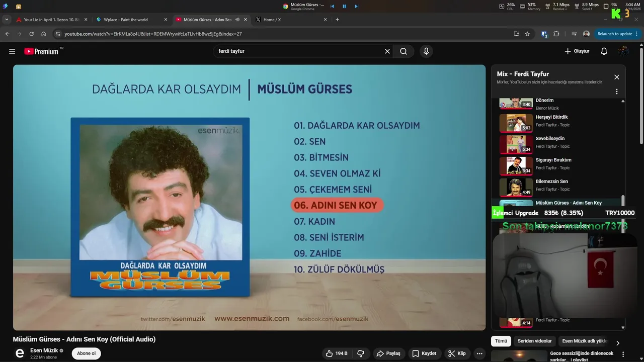The image size is (644, 362).
Task: Open Oluştur create menu
Action: click(x=577, y=51)
